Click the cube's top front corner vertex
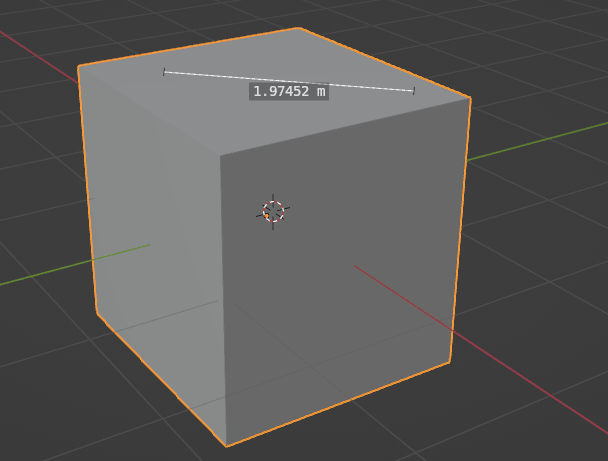 [220, 156]
